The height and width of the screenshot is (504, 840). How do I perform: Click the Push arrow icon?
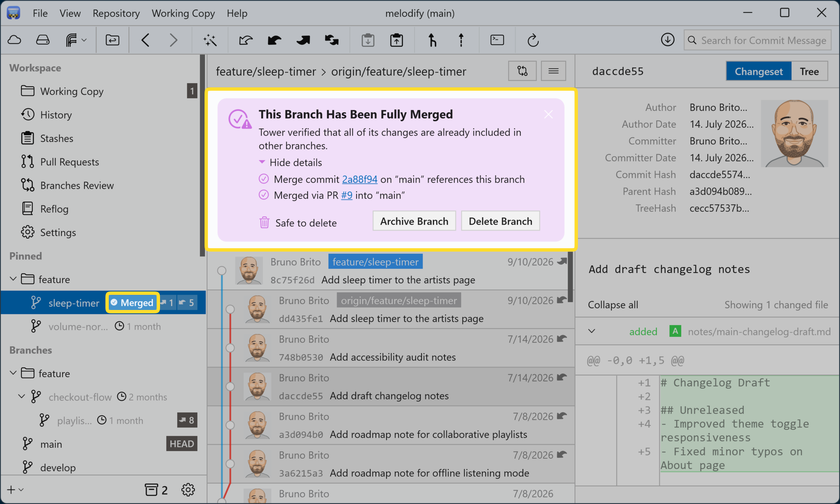[x=303, y=40]
